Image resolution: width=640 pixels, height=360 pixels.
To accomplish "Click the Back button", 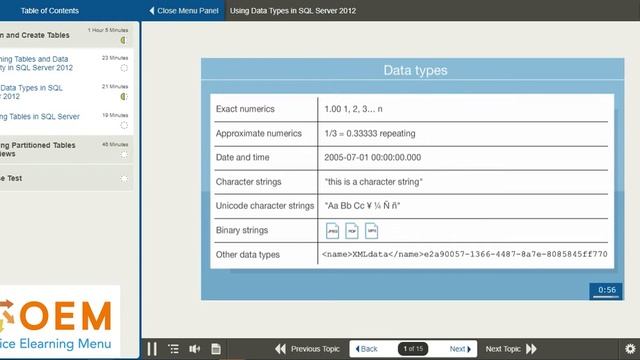I will click(x=367, y=349).
